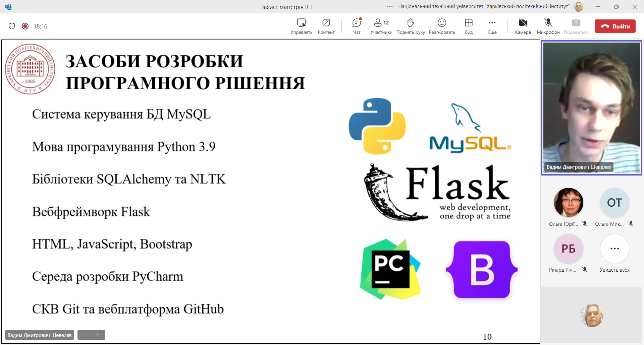Image resolution: width=644 pixels, height=345 pixels.
Task: Click the slide line 'СКВ Git та вебплатформа GitHub'
Action: point(128,309)
